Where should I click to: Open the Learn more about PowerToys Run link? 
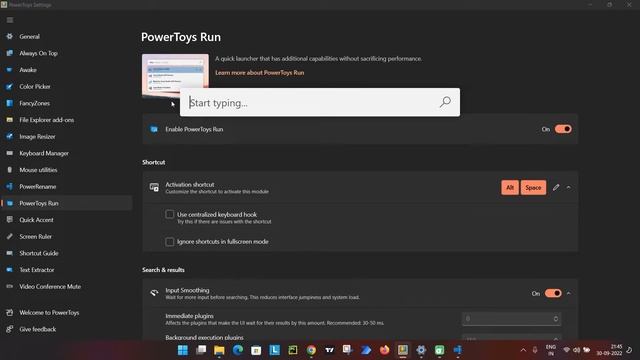pyautogui.click(x=260, y=73)
